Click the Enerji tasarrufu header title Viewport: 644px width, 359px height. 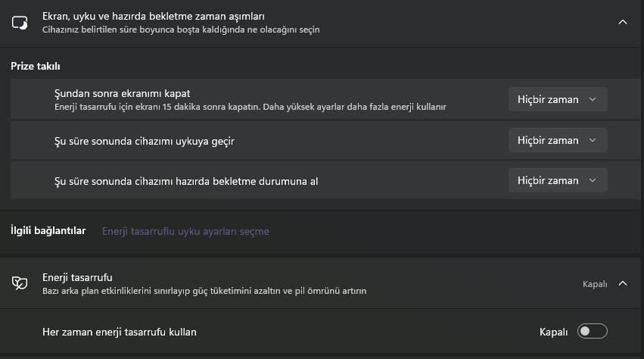(x=77, y=277)
